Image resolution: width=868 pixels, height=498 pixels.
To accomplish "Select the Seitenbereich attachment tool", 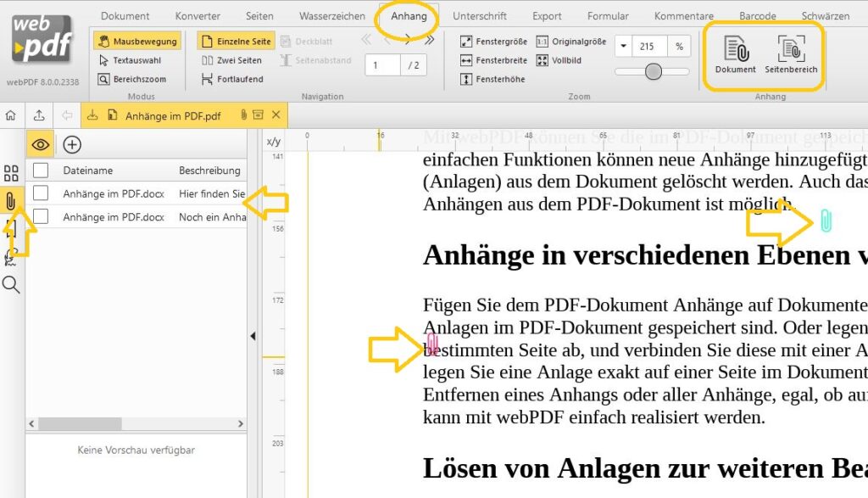I will [790, 55].
